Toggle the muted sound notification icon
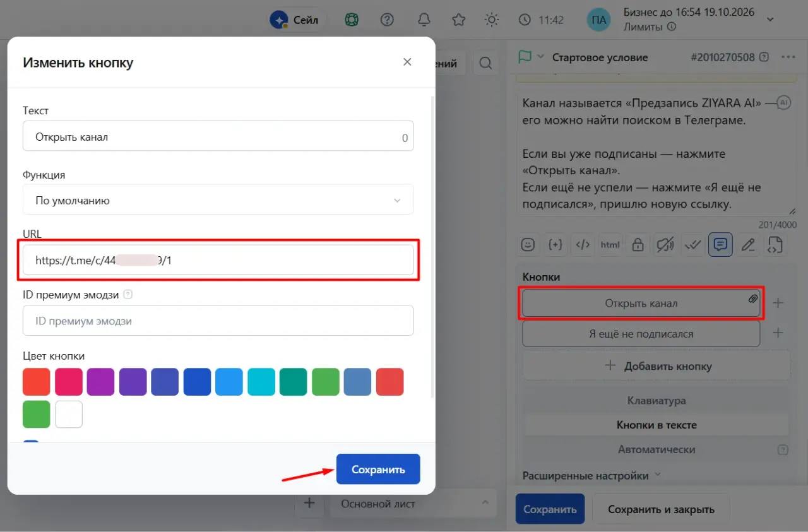The image size is (808, 532). pos(665,245)
